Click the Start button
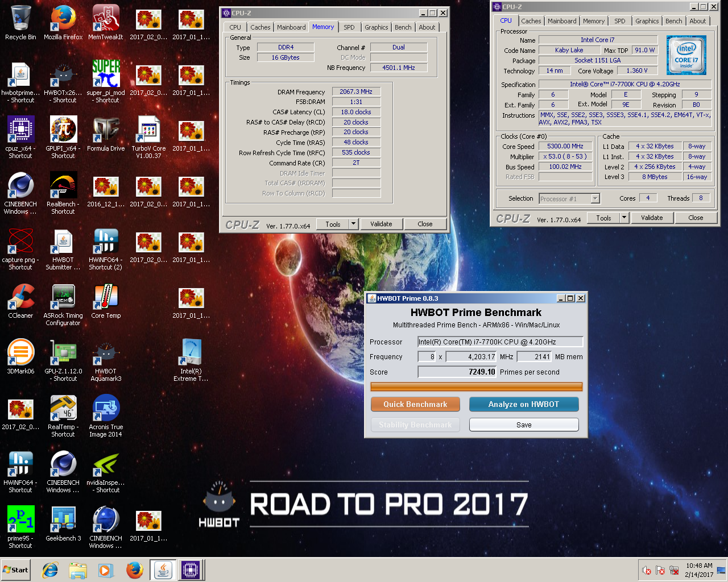Image resolution: width=728 pixels, height=582 pixels. (15, 570)
